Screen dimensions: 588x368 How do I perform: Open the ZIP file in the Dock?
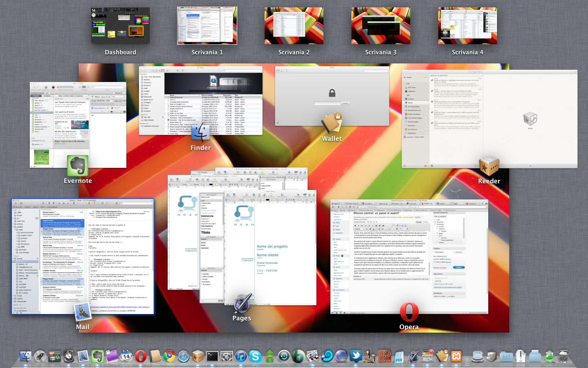click(520, 356)
